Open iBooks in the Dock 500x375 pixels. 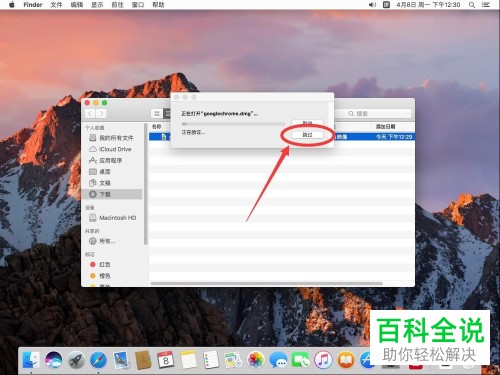(346, 360)
